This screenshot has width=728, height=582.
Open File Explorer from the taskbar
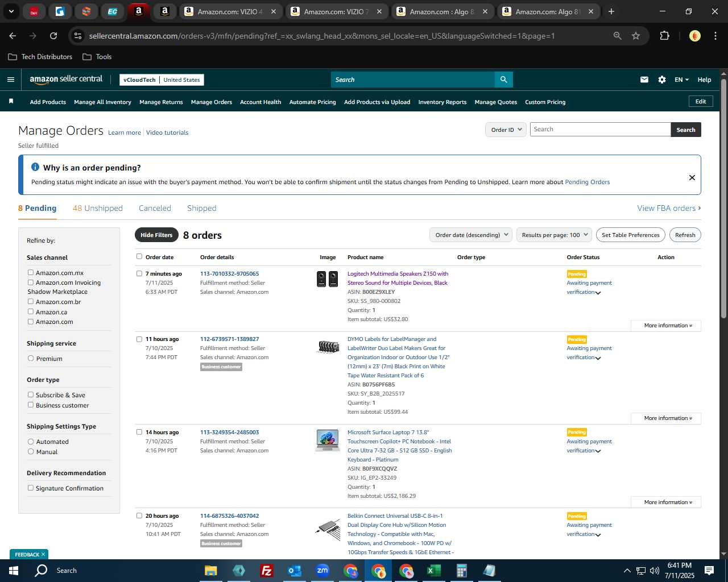tap(211, 571)
